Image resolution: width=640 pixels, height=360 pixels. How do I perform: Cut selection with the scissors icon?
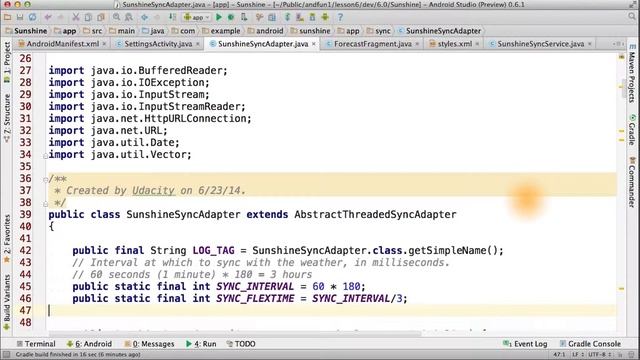[x=76, y=17]
